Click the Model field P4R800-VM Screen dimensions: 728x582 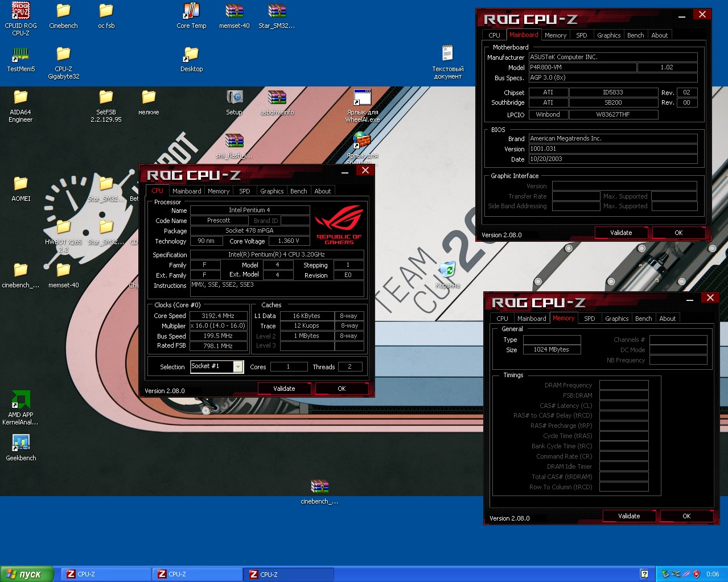[x=583, y=67]
